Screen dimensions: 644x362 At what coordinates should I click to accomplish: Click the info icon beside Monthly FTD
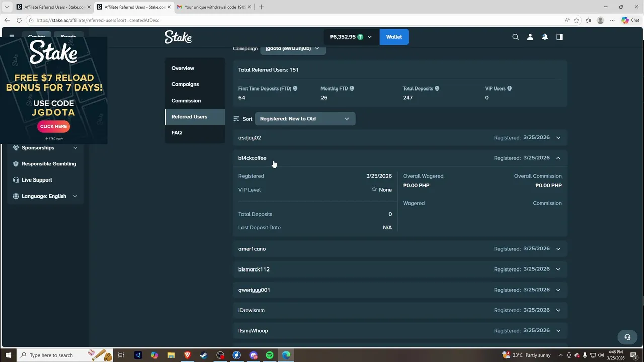(352, 88)
